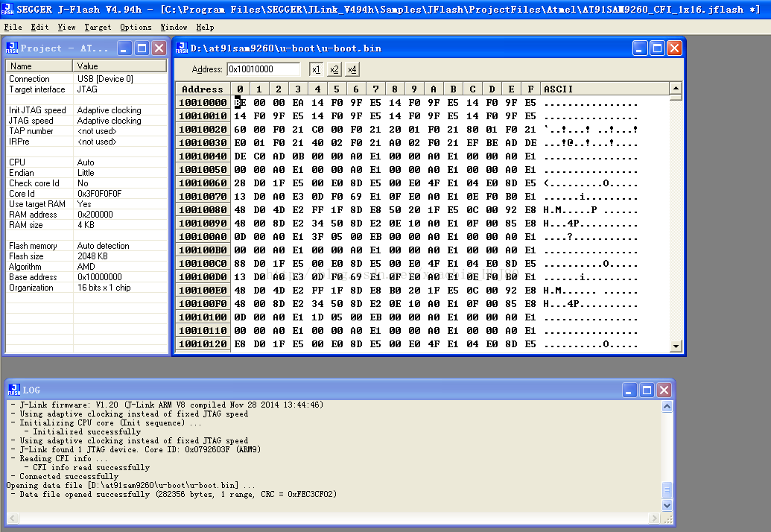The image size is (771, 532).
Task: Open the File menu
Action: (13, 27)
